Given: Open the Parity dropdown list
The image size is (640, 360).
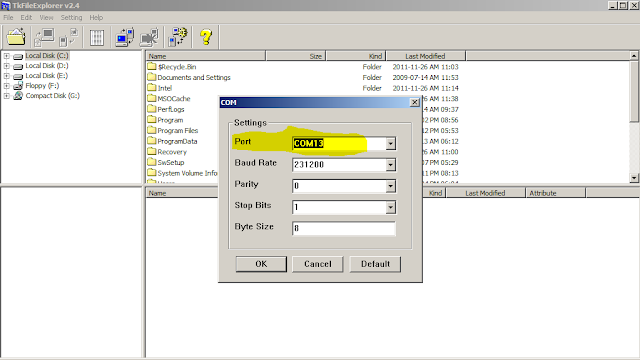Looking at the screenshot, I should (391, 186).
